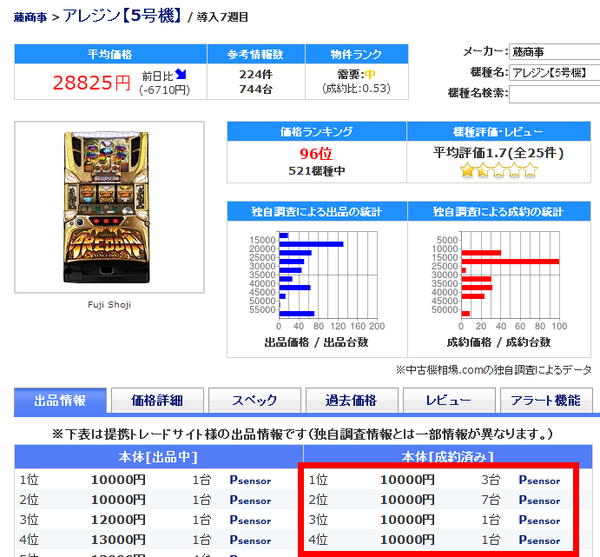Click the 3台 count in 成約済み 1位 row
Viewport: 600px width, 557px height.
click(491, 480)
